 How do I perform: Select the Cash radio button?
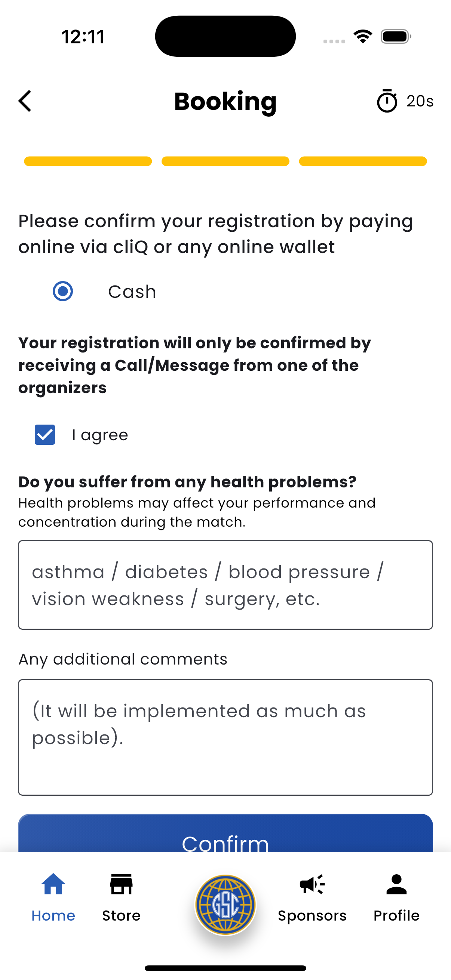pyautogui.click(x=63, y=292)
